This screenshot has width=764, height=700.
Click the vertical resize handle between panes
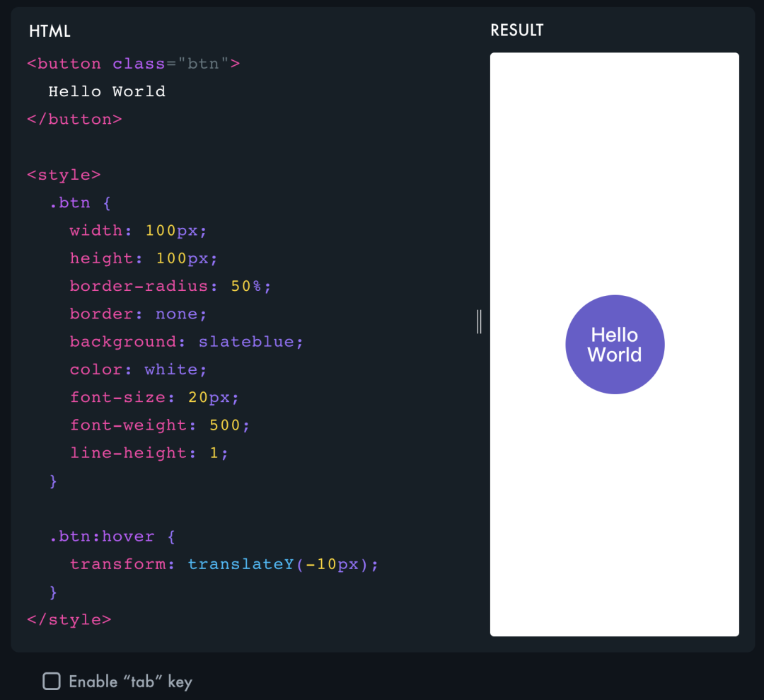click(x=479, y=321)
